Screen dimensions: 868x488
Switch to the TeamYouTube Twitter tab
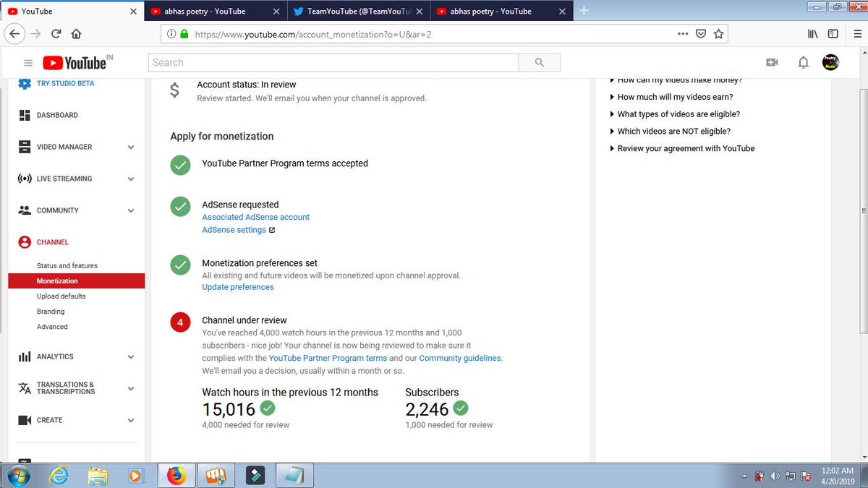(358, 11)
